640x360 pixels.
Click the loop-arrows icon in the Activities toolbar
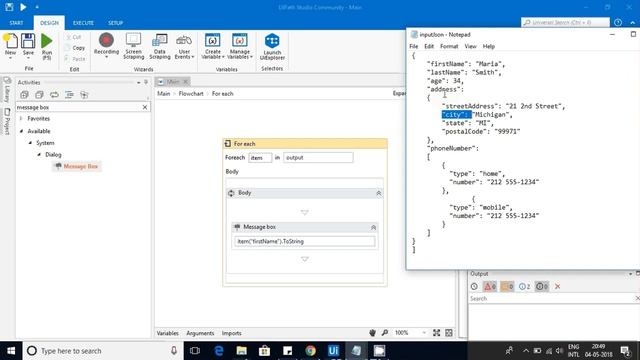(x=54, y=95)
